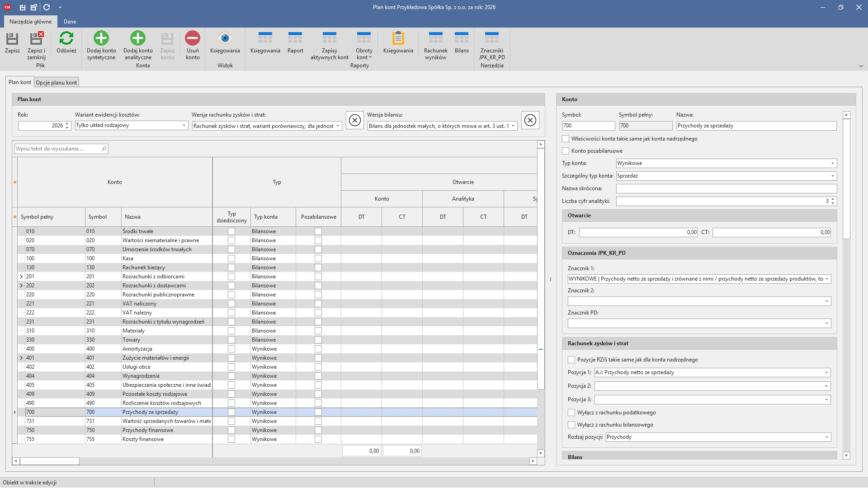The image size is (868, 488).
Task: Increase Liczba cyfr analityki stepper
Action: [x=833, y=199]
